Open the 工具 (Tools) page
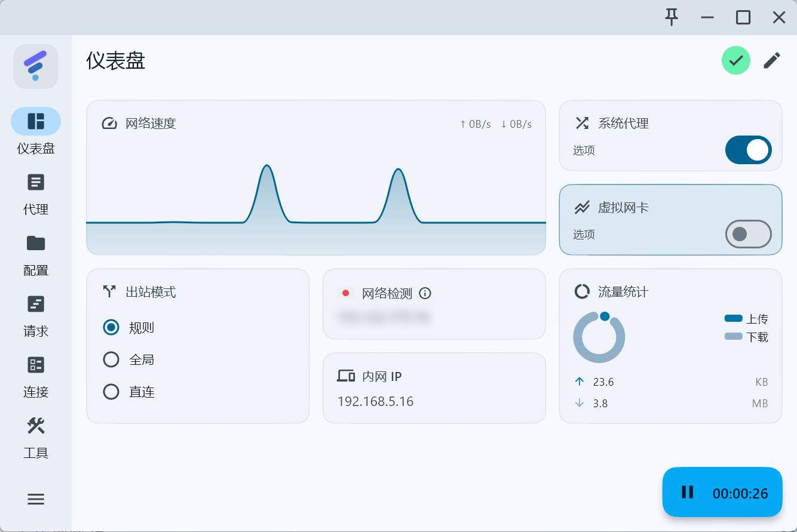 tap(36, 426)
